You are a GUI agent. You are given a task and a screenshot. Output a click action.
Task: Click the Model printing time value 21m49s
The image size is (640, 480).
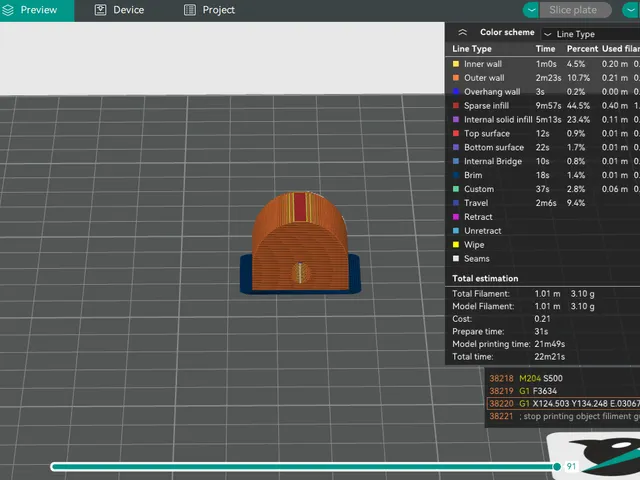coord(549,344)
